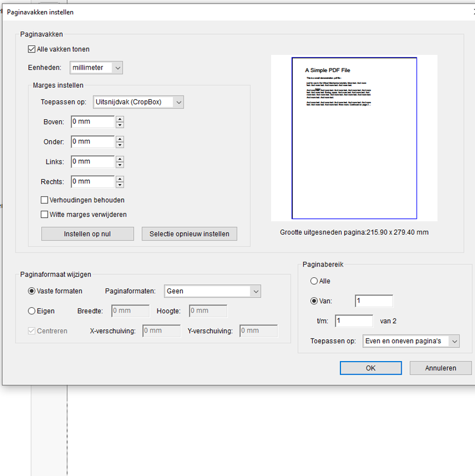The height and width of the screenshot is (476, 475).
Task: Enable 'Witte marges verwijderen'
Action: [44, 215]
